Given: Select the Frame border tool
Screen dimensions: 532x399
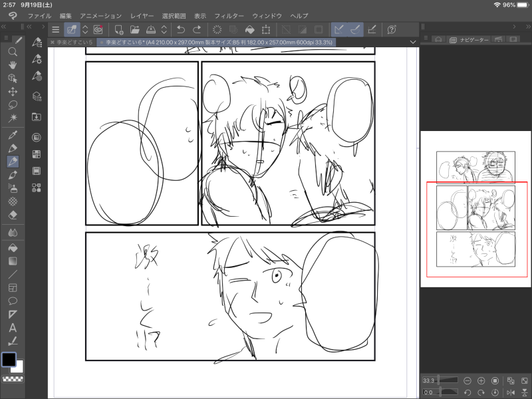Looking at the screenshot, I should click(x=13, y=288).
